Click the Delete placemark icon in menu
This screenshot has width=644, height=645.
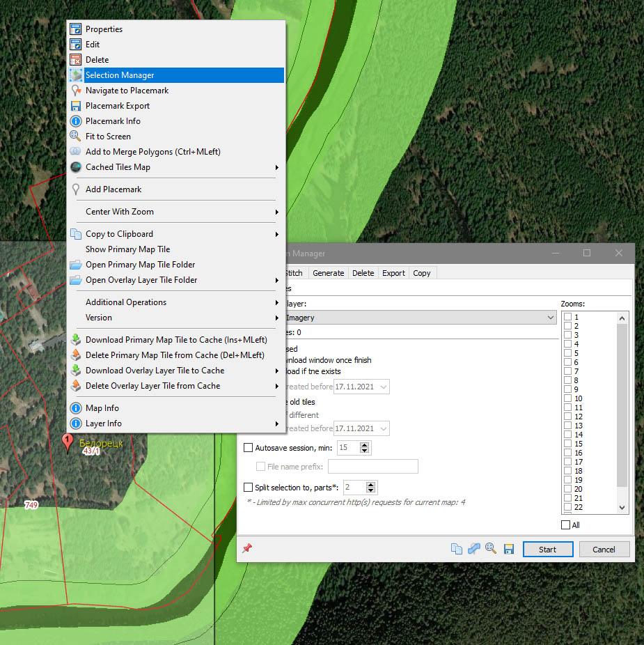pyautogui.click(x=76, y=60)
